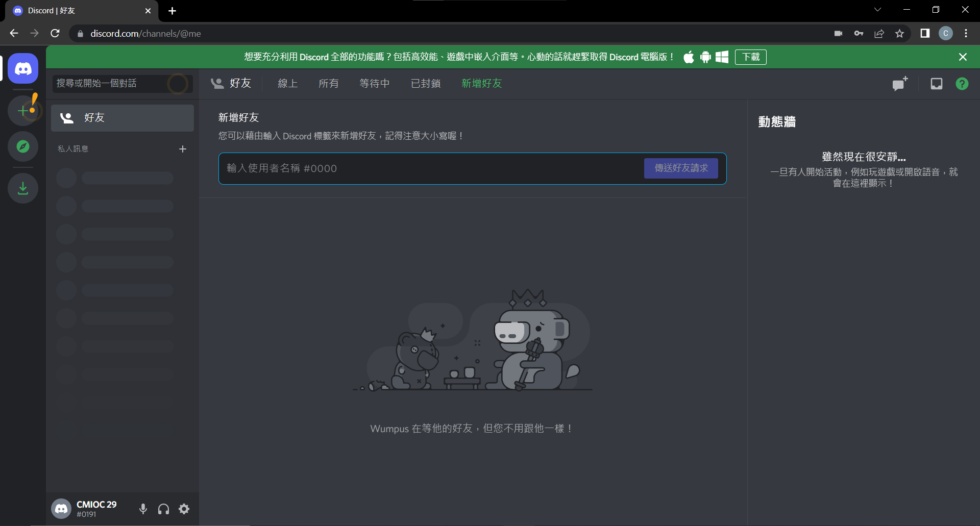This screenshot has width=980, height=526.
Task: Open a new browser tab
Action: coord(173,11)
